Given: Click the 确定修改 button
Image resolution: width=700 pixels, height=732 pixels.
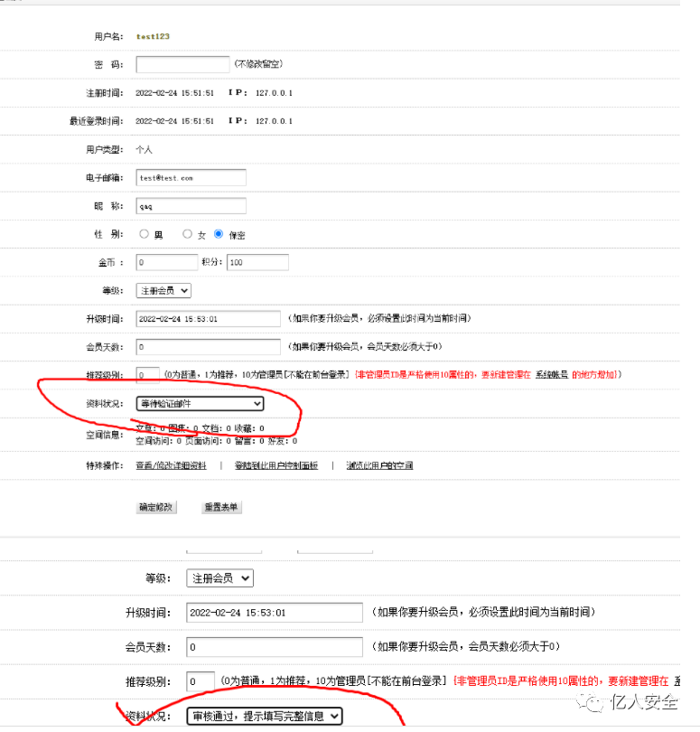Looking at the screenshot, I should 161,507.
